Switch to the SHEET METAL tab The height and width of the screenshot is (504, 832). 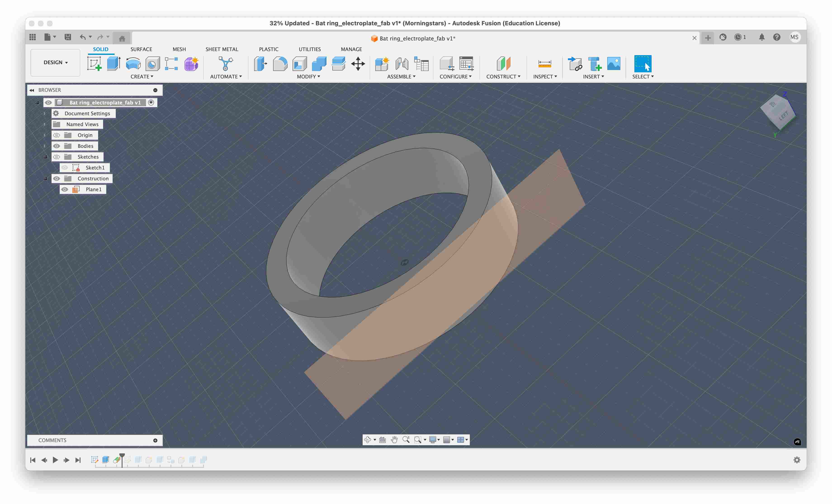click(x=222, y=49)
